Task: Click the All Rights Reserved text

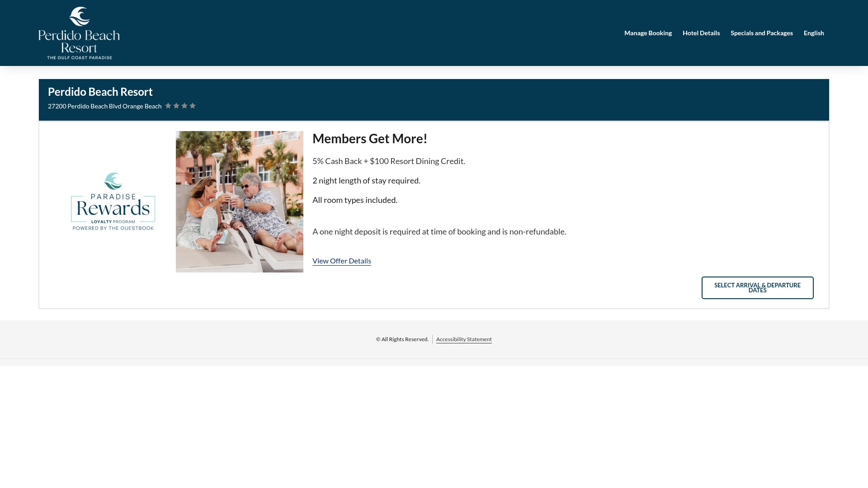Action: (402, 339)
